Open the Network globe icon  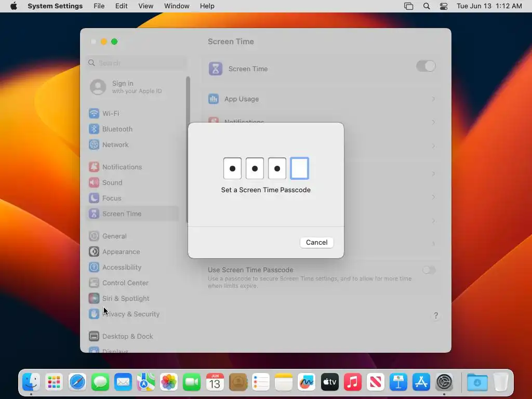(x=94, y=144)
